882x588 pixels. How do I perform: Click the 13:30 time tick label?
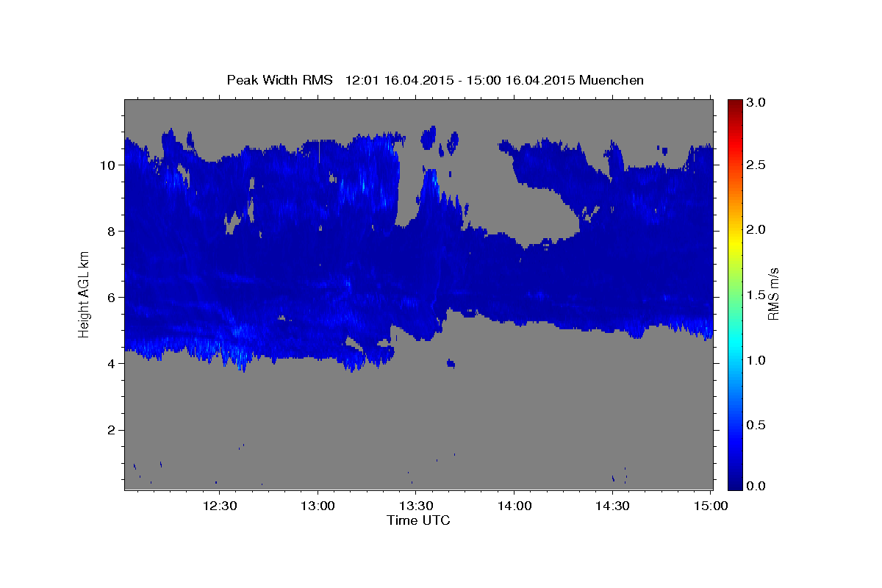pos(415,506)
